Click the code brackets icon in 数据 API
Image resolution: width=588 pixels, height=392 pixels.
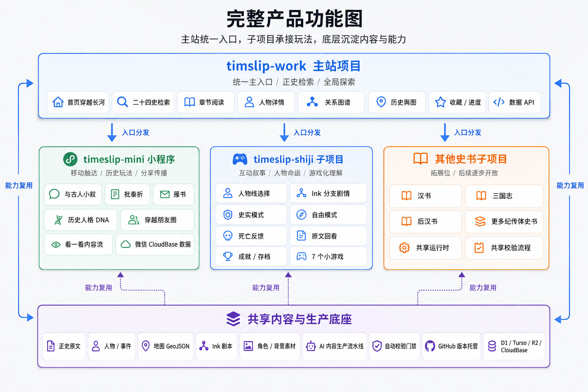(x=499, y=102)
